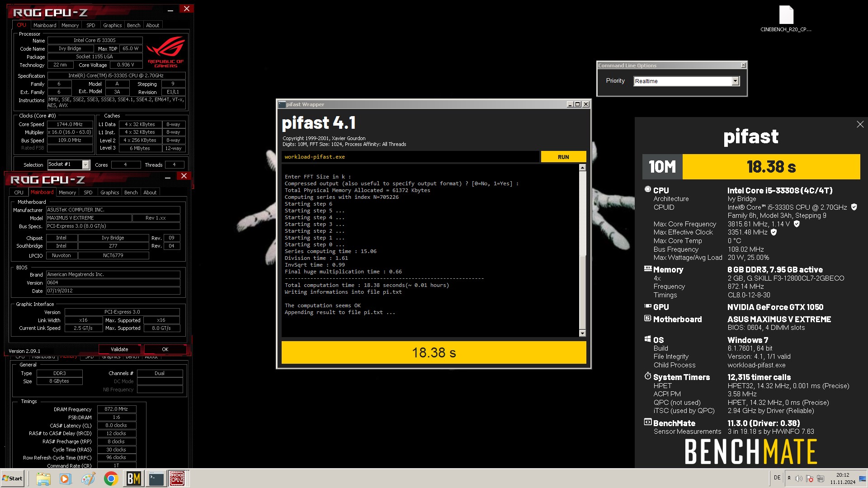Select CPU tab in the Mainboard CPU-Z window
This screenshot has height=488, width=868.
point(19,192)
